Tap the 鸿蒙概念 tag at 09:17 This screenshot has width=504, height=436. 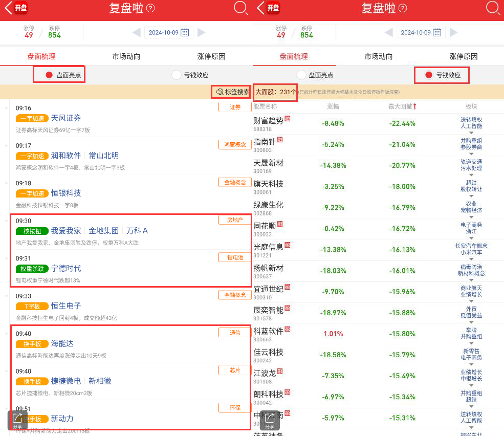pyautogui.click(x=235, y=145)
